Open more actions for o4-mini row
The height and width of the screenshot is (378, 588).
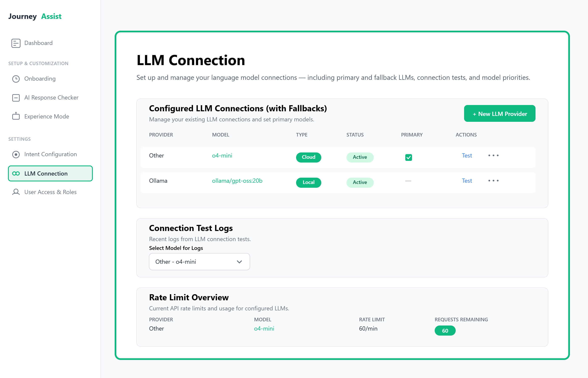click(x=493, y=155)
